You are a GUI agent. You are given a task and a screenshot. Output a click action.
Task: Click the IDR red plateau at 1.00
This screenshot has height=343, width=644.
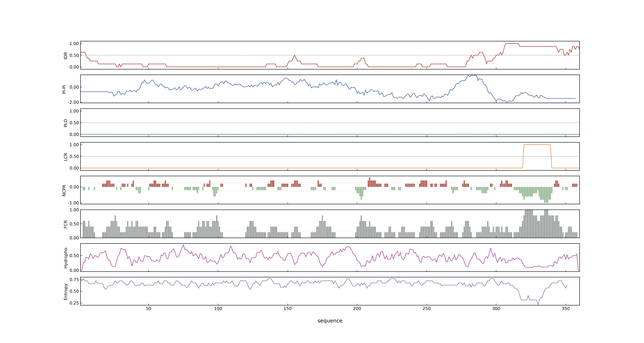(x=512, y=43)
